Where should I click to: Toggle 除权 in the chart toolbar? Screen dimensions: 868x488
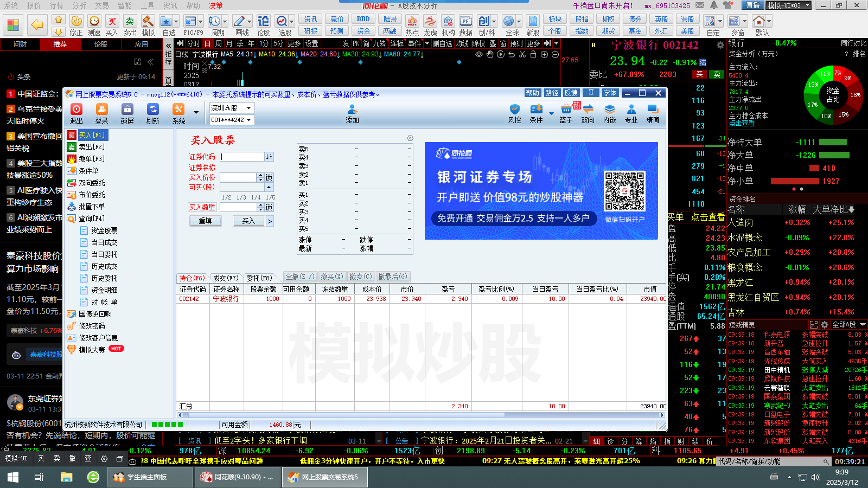pos(478,43)
